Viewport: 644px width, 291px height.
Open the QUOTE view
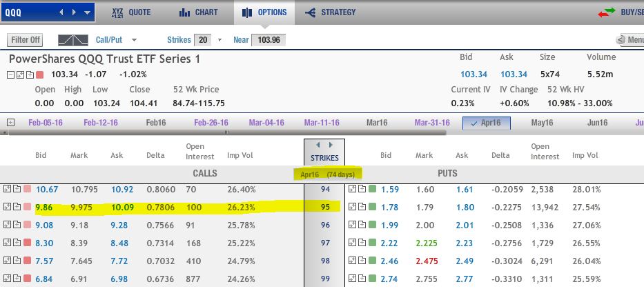click(x=131, y=12)
